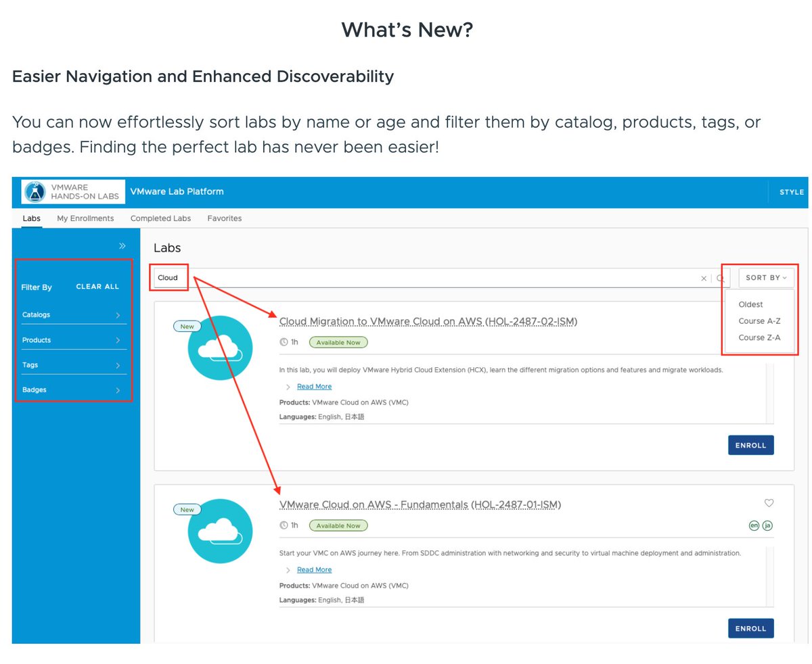Open VMware Cloud on AWS - Fundamentals title
The height and width of the screenshot is (664, 812).
(x=420, y=504)
